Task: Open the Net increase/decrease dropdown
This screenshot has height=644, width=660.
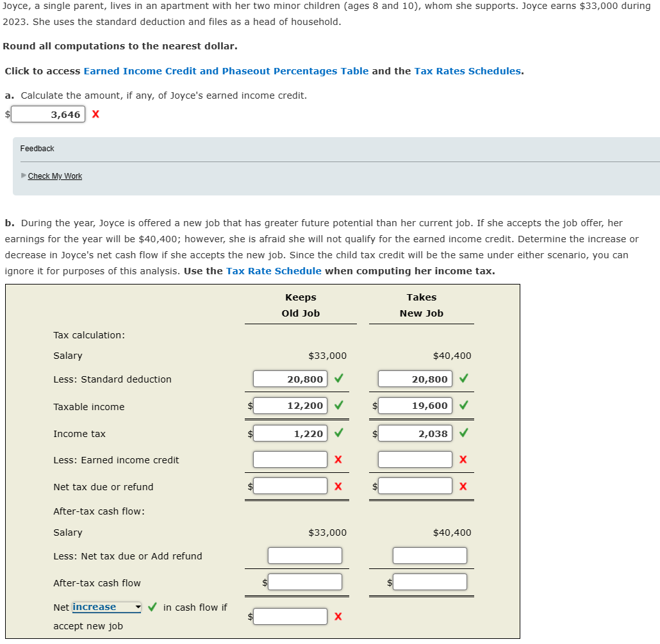Action: [106, 607]
